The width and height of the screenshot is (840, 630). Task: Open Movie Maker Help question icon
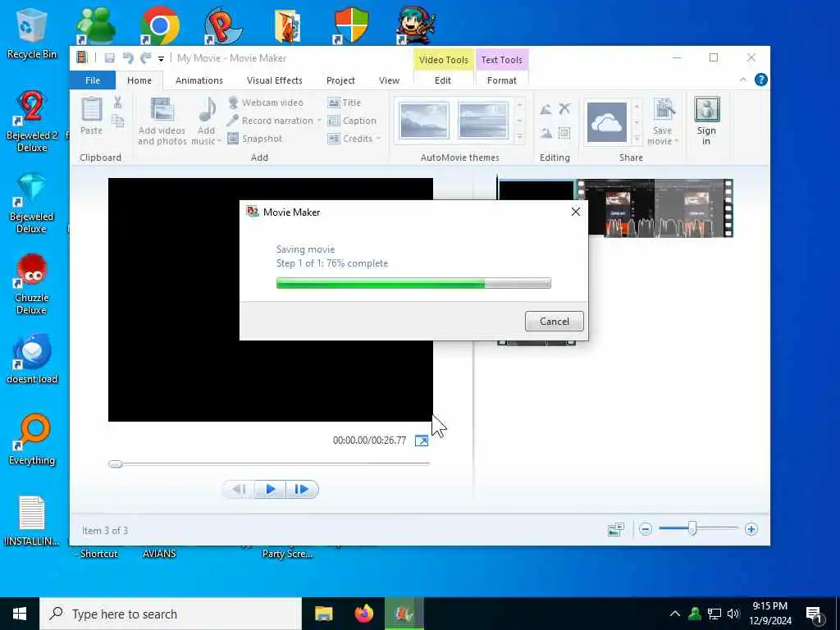(760, 80)
